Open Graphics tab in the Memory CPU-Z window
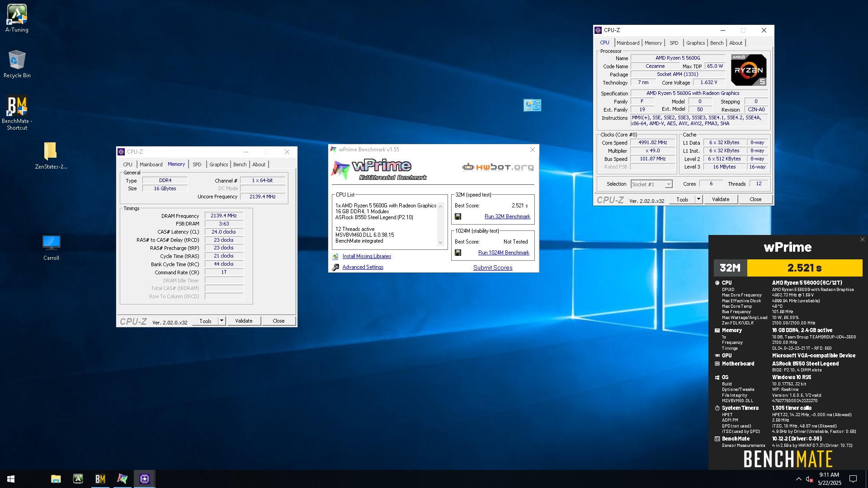Viewport: 868px width, 488px height. coord(219,164)
